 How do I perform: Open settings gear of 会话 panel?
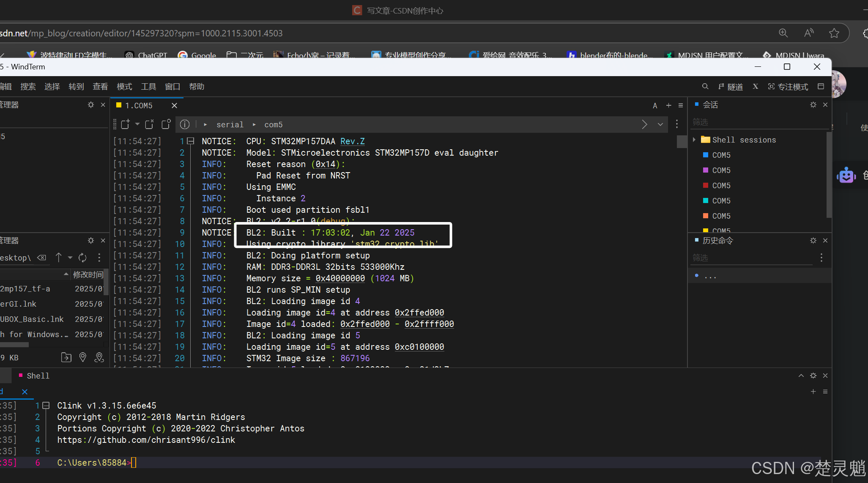point(813,105)
